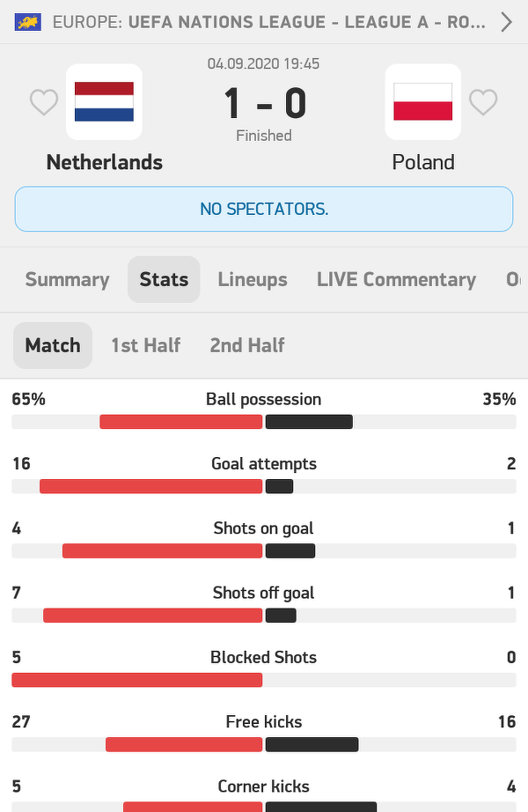528x812 pixels.
Task: Go to the LIVE Commentary tab
Action: click(396, 279)
